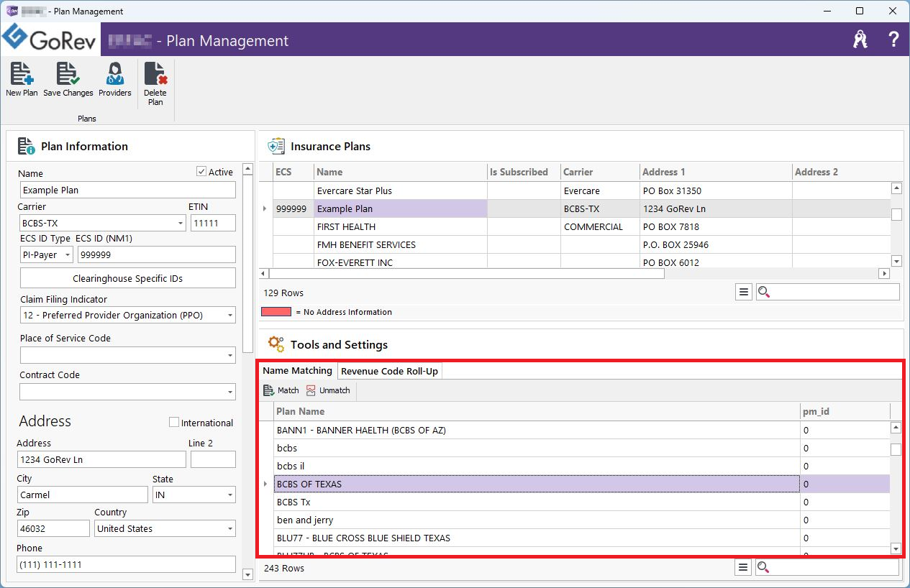Toggle the International checkbox
The image size is (910, 588).
[173, 423]
